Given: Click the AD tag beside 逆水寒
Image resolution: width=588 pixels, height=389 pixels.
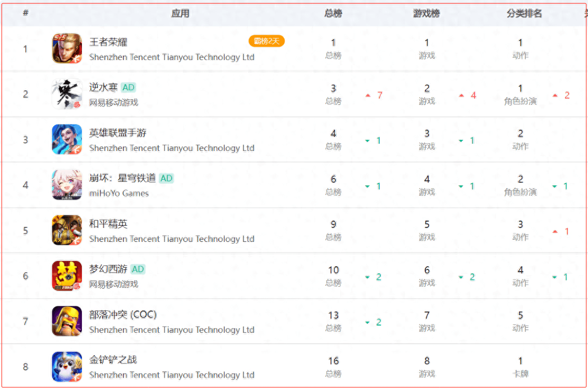Looking at the screenshot, I should click(x=128, y=88).
